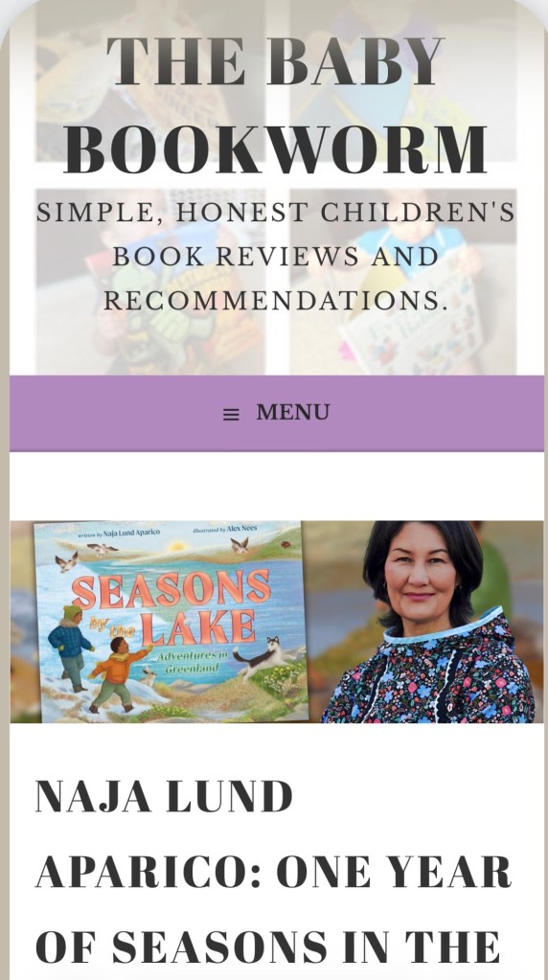
Task: Click the site tagline about children's book reviews
Action: (276, 256)
